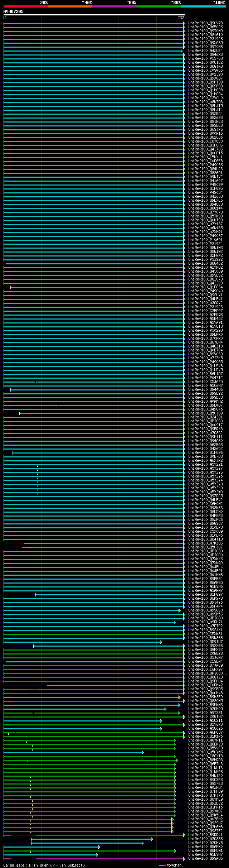
Task: Open hit UniRef100_Q8GTA3
Action: [x=205, y=66]
